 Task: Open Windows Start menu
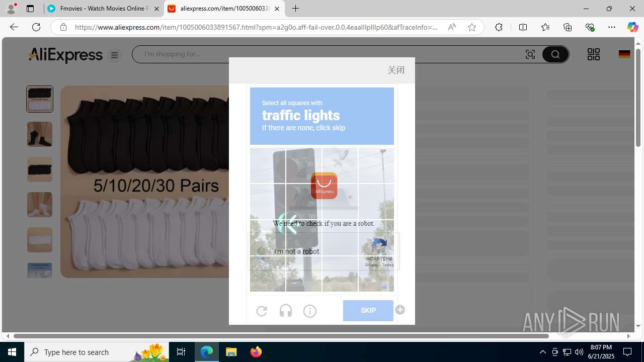pos(12,352)
